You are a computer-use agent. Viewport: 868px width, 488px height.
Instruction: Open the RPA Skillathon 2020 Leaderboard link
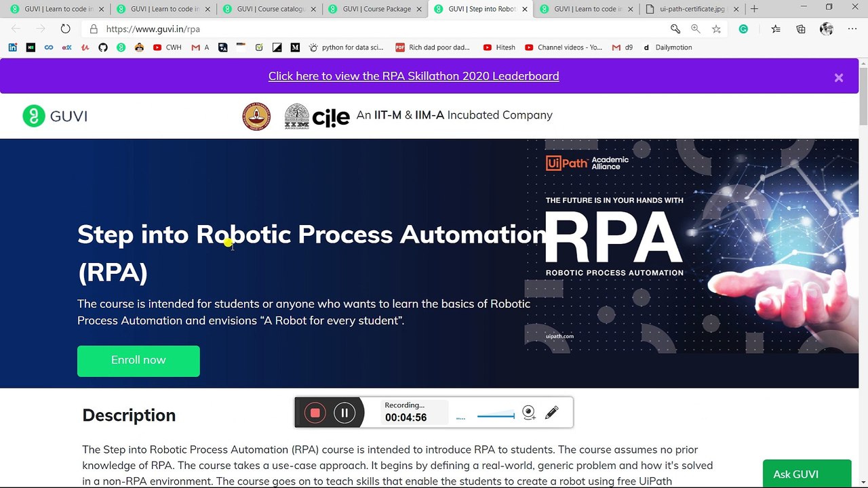click(414, 76)
